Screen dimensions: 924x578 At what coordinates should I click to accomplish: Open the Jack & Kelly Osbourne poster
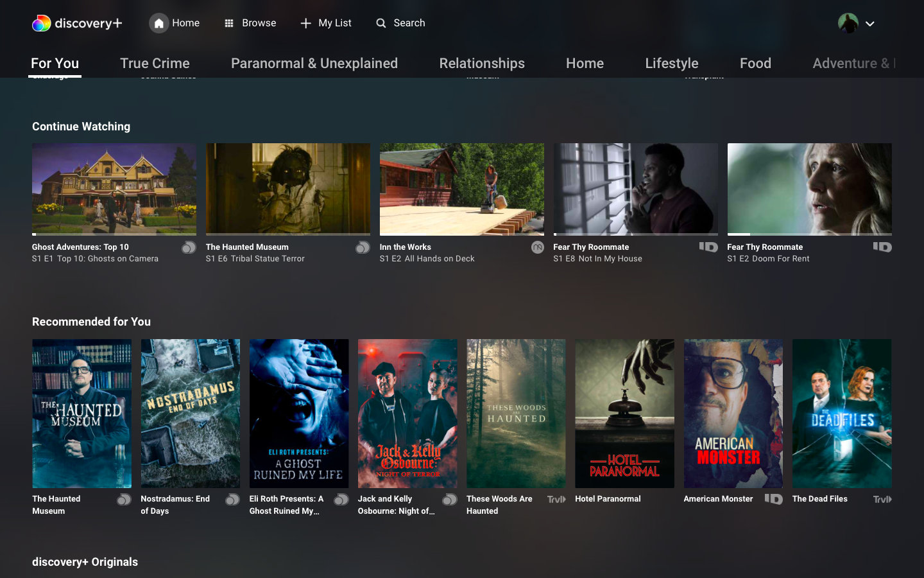tap(407, 414)
